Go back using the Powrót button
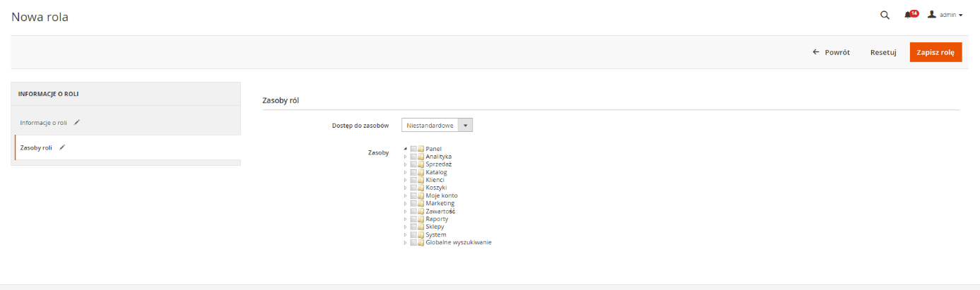This screenshot has height=290, width=980. 831,52
